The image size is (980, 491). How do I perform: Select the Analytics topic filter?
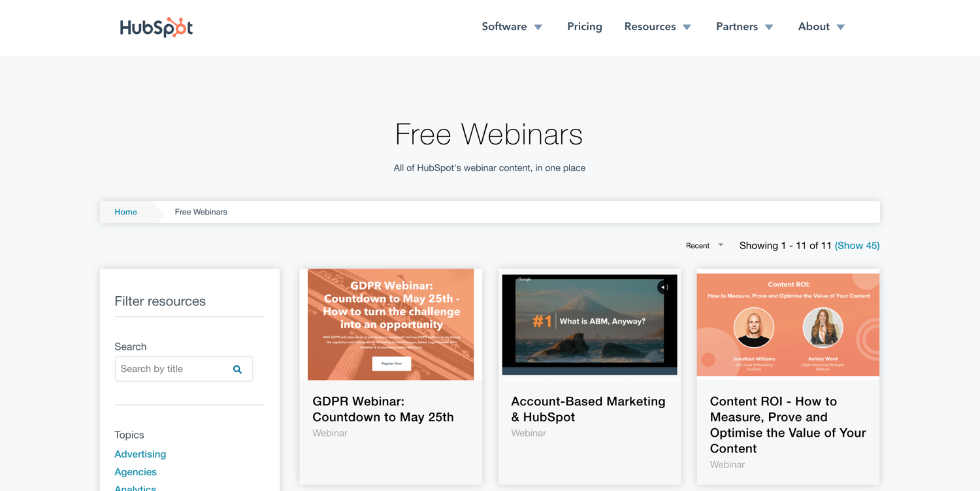(x=135, y=488)
